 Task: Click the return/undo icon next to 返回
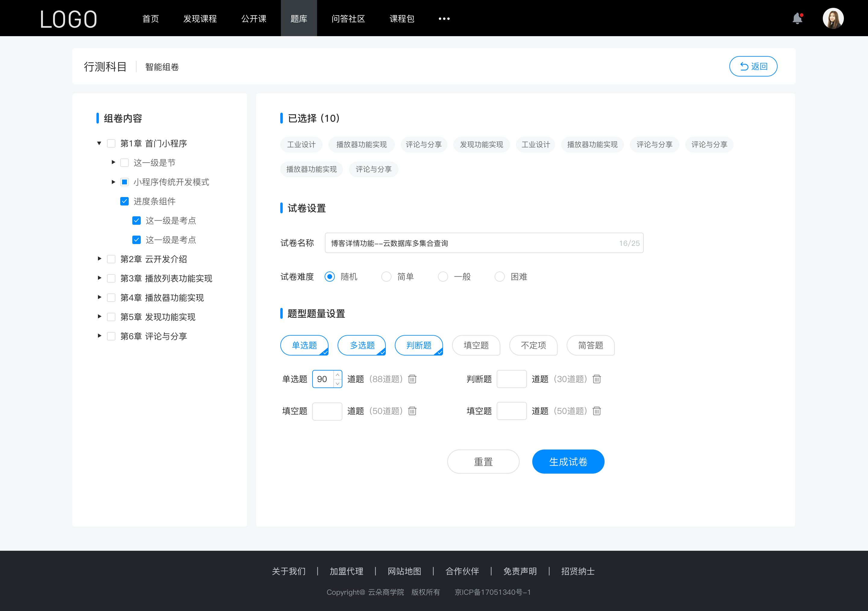click(743, 65)
